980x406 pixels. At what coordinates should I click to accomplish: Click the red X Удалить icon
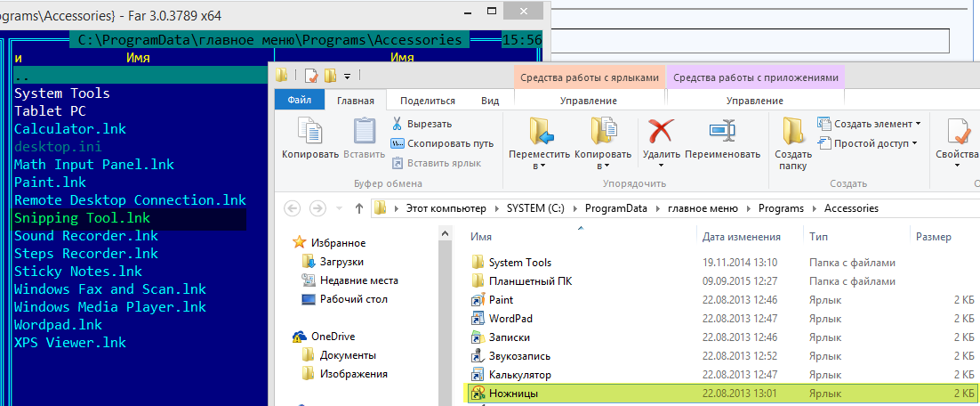click(660, 132)
